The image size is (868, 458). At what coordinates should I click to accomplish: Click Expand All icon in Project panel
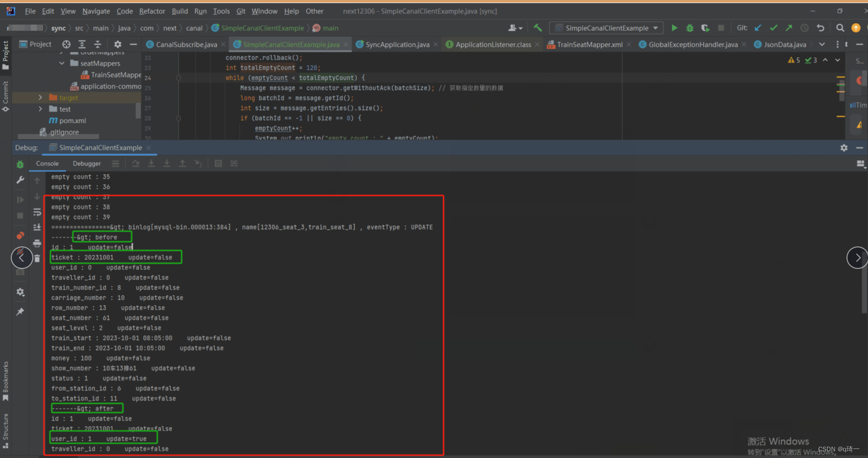click(82, 45)
